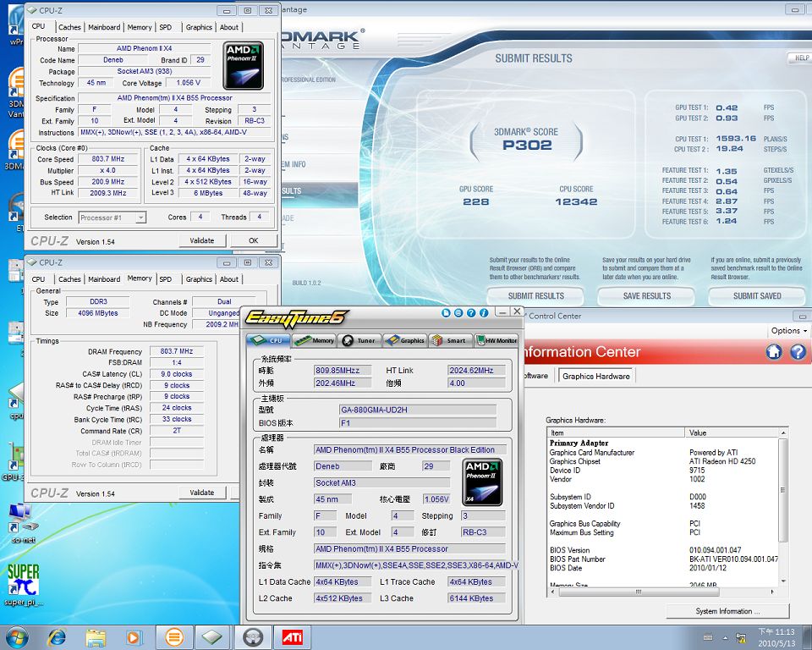
Task: Click the 4096 MBytes size value in CPU-Z
Action: (x=98, y=313)
